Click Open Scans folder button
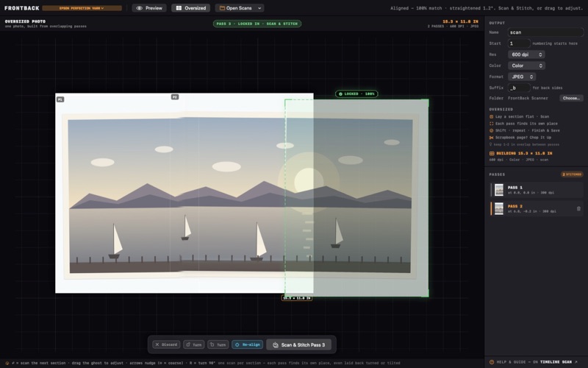The image size is (588, 368). 235,8
